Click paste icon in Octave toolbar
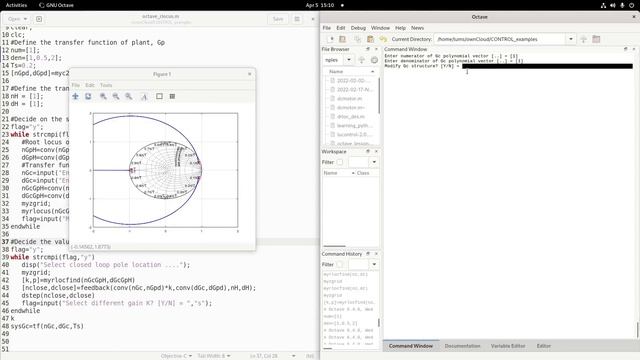The width and height of the screenshot is (640, 360). click(370, 39)
